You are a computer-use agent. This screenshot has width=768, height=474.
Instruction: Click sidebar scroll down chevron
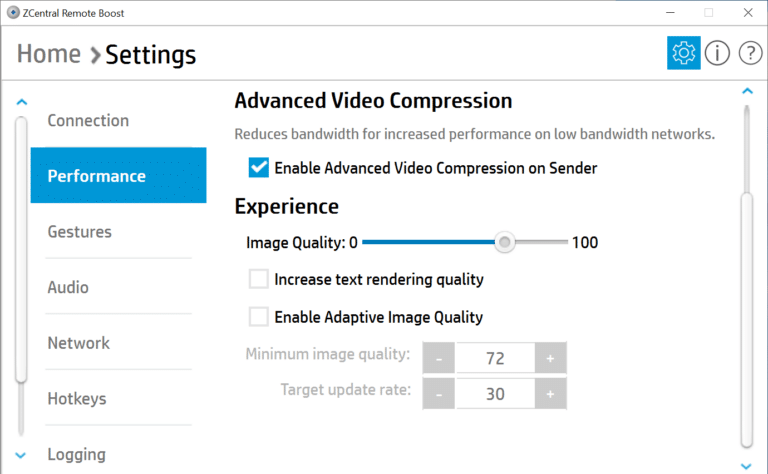pyautogui.click(x=21, y=455)
